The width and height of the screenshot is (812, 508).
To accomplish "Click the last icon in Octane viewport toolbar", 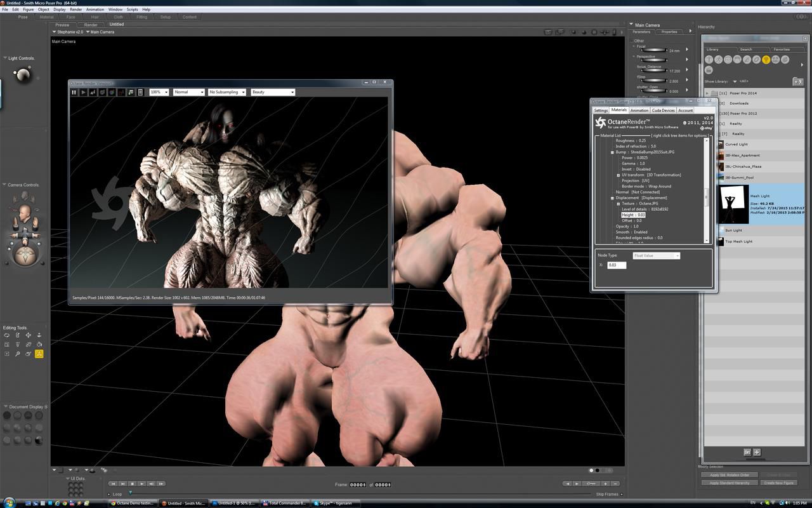I will tap(140, 92).
